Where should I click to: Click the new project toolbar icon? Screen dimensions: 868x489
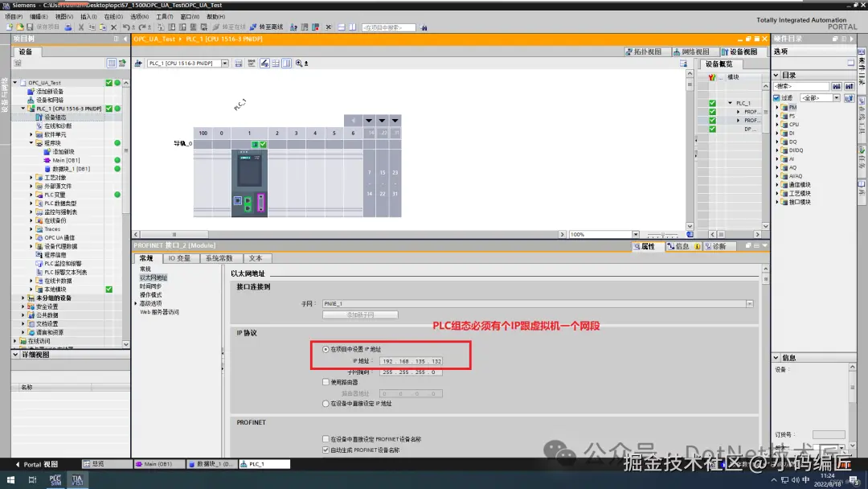(10, 27)
